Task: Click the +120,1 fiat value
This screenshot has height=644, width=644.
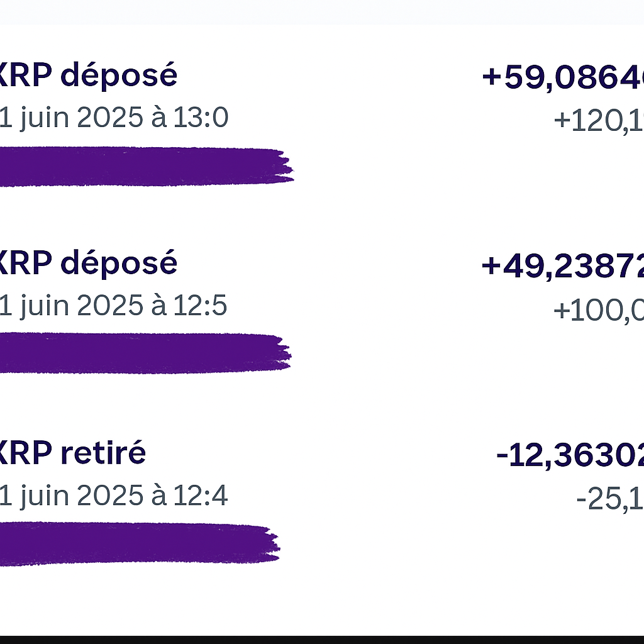Action: tap(599, 121)
